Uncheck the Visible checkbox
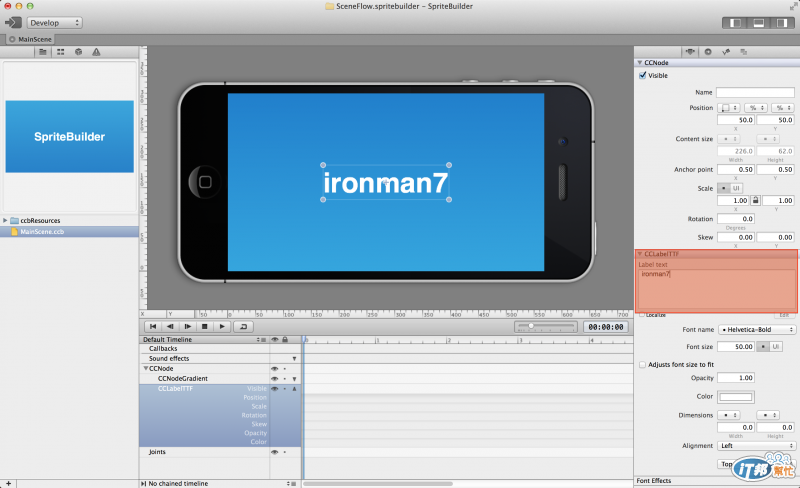The height and width of the screenshot is (488, 800). (x=642, y=75)
